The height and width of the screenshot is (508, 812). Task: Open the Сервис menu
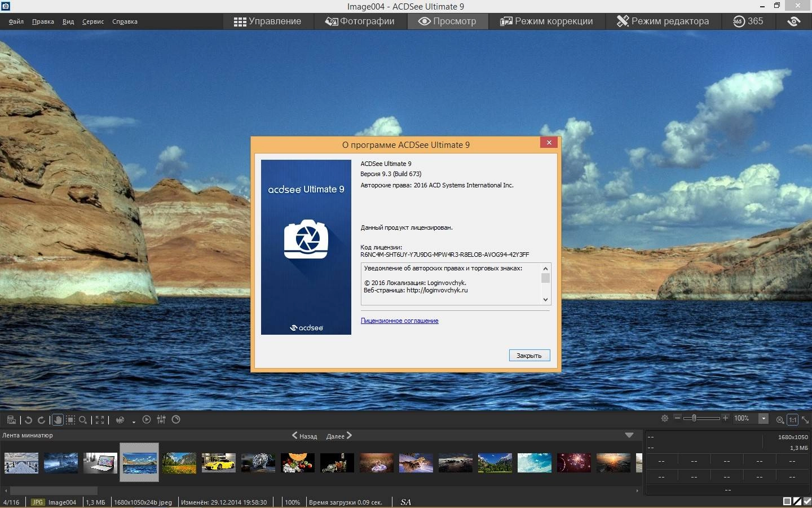[x=93, y=21]
